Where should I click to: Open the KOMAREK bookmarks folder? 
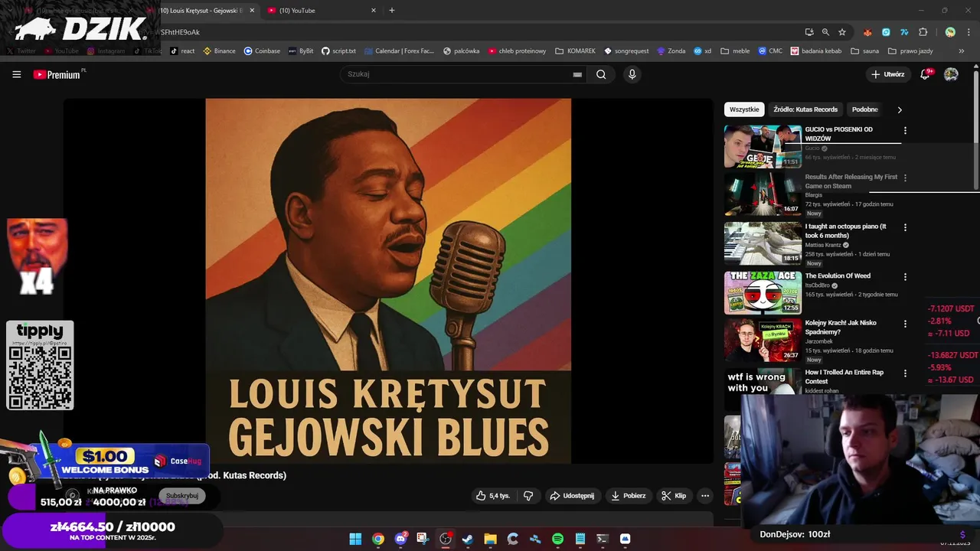575,51
